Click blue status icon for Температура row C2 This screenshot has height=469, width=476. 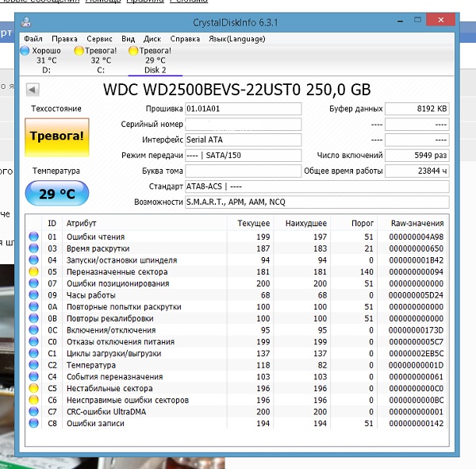(x=33, y=365)
